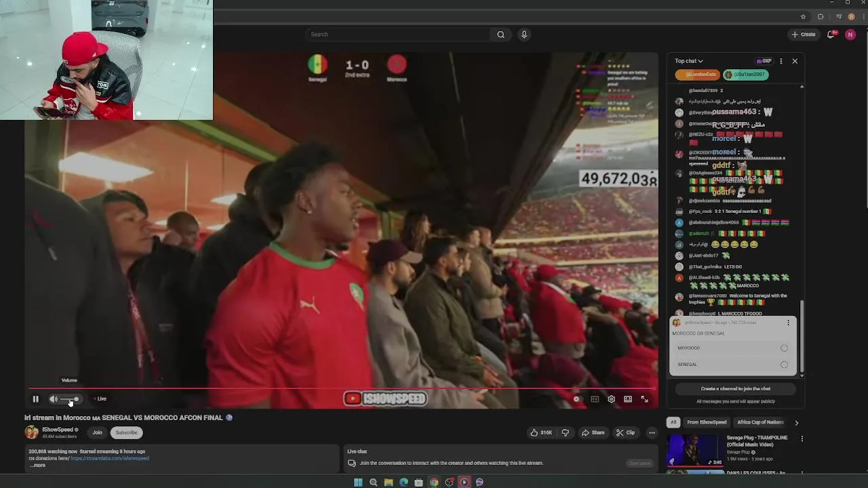Mute the video with speaker icon
868x488 pixels.
(54, 399)
